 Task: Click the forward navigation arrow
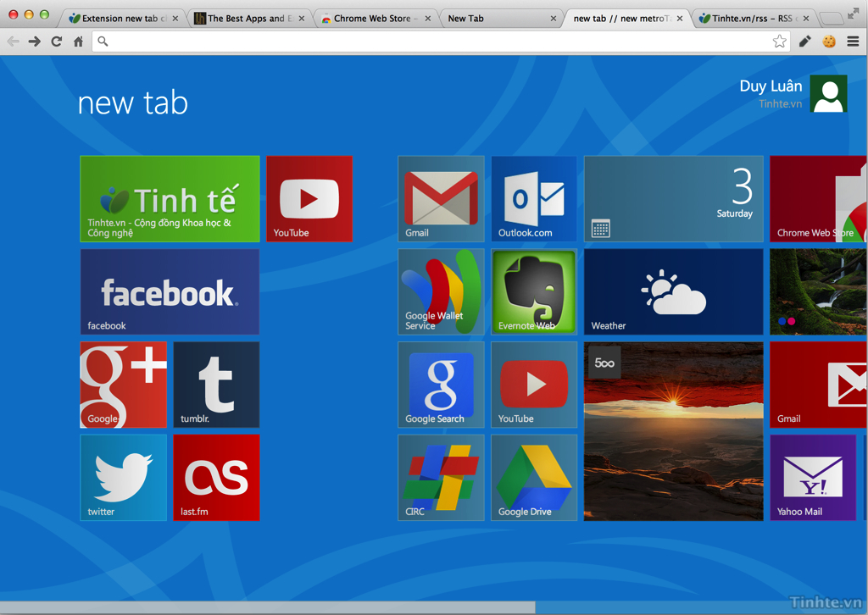point(34,42)
